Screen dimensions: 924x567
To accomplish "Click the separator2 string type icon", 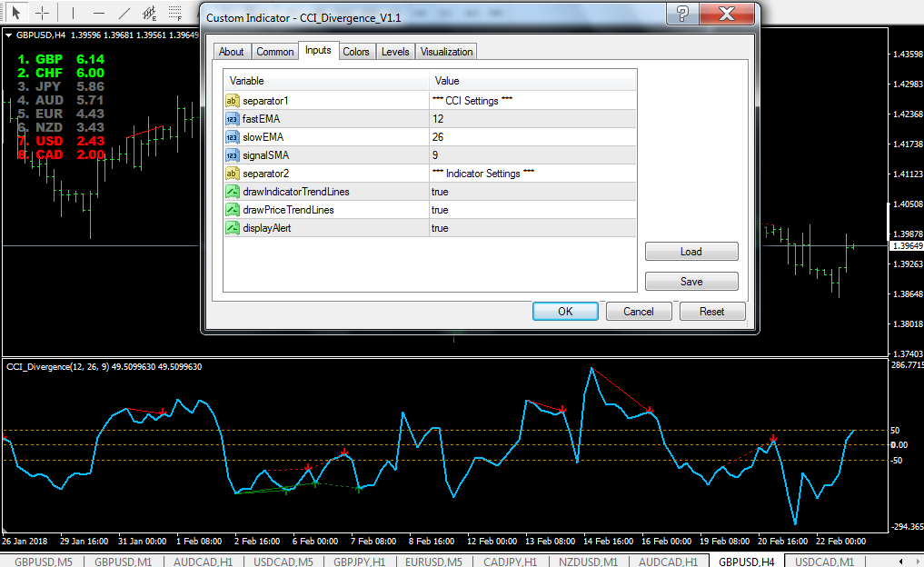I will (x=233, y=174).
